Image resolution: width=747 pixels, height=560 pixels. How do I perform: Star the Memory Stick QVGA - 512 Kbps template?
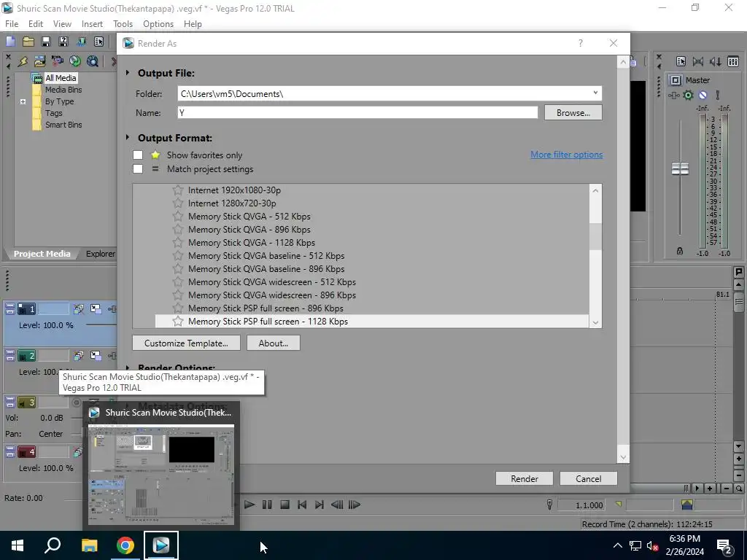[178, 216]
